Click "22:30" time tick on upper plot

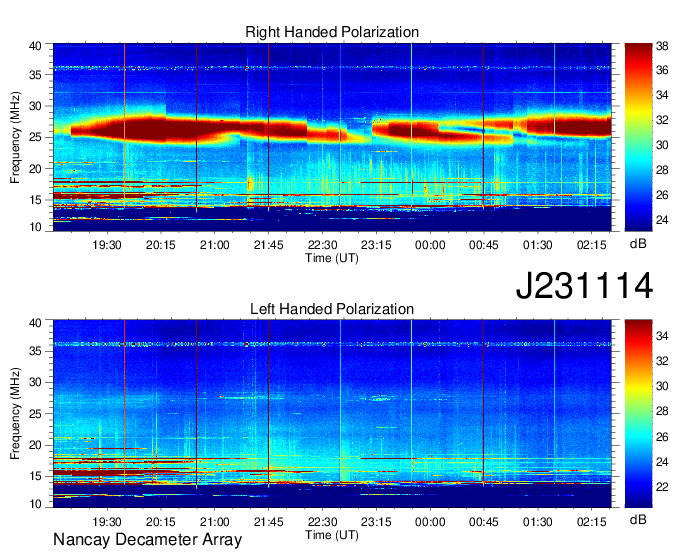pyautogui.click(x=322, y=245)
